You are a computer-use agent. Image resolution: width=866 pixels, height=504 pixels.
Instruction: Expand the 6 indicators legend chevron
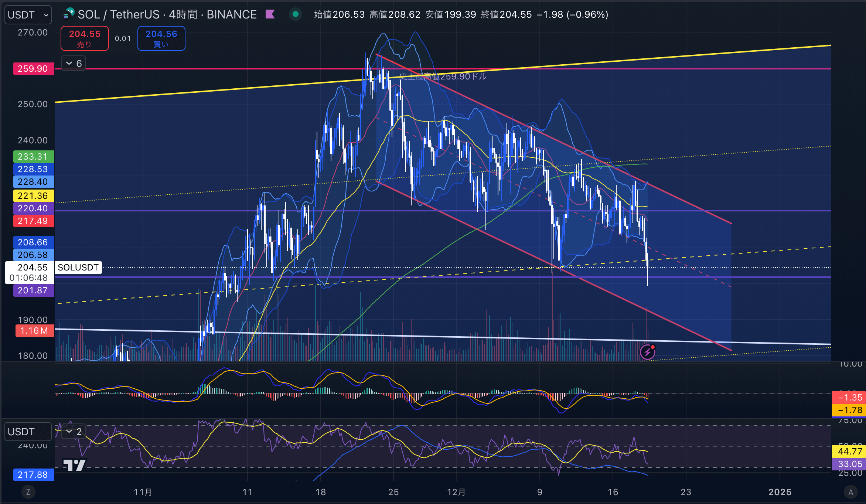pos(74,64)
